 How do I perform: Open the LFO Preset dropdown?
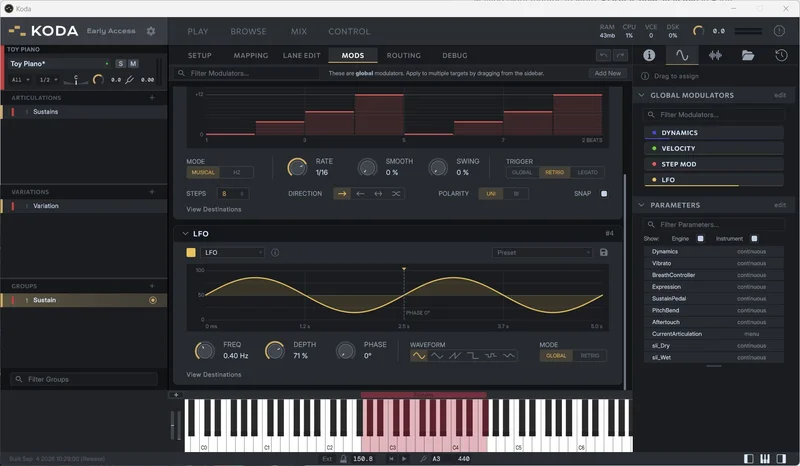542,253
